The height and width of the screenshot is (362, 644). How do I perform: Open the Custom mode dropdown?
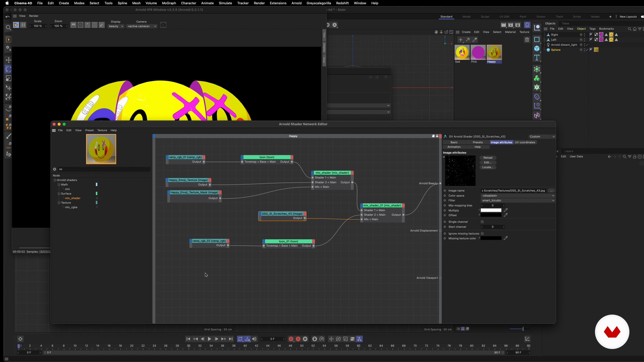point(542,137)
